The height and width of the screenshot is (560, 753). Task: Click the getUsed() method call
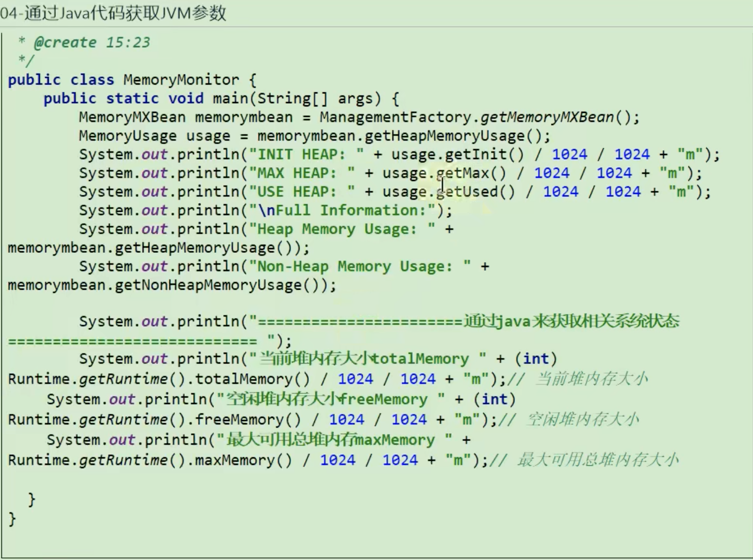point(475,192)
